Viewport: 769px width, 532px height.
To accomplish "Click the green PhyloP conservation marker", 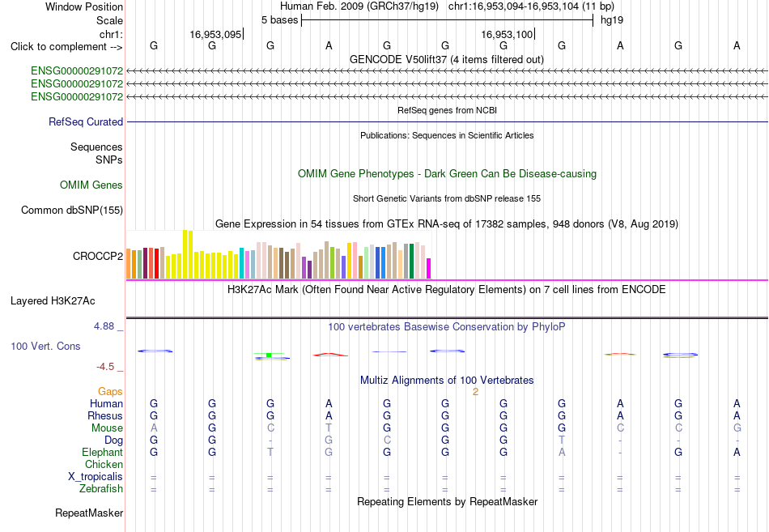I will tap(269, 355).
